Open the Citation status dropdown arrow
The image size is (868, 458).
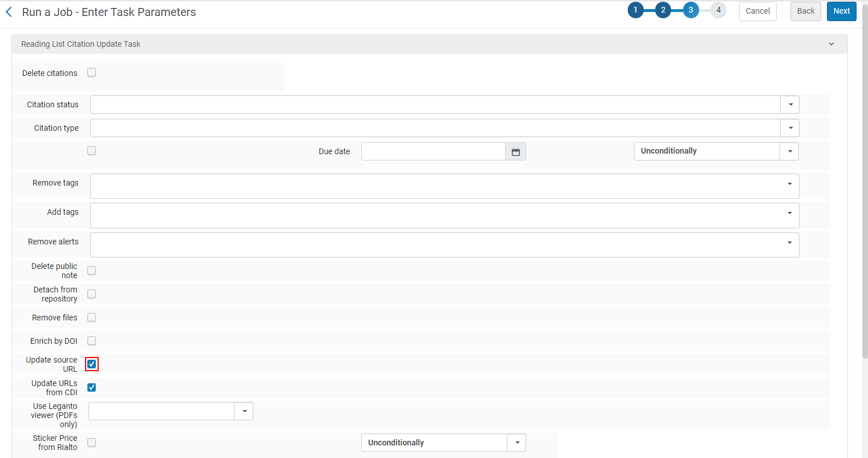click(x=790, y=105)
